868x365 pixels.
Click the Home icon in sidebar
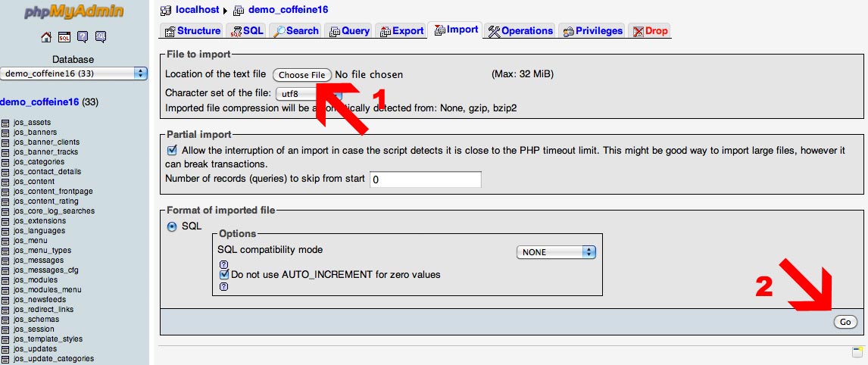[47, 36]
